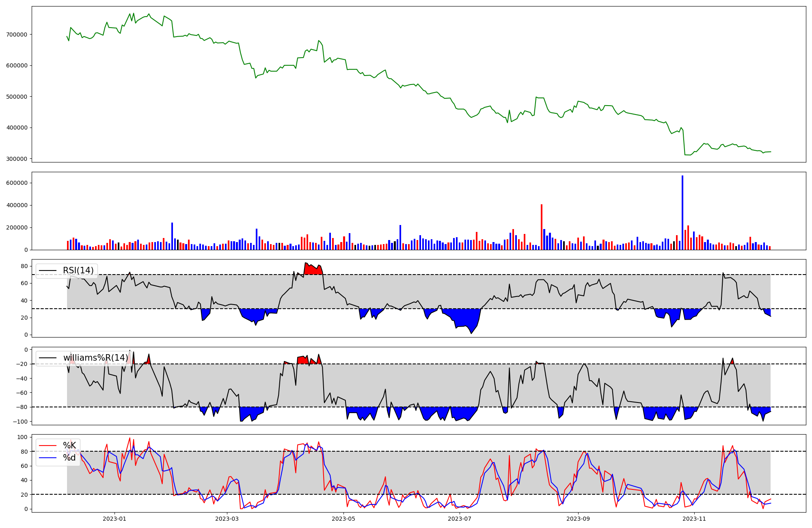Click the 2023-05 x-axis date label
This screenshot has width=812, height=528.
pos(343,519)
